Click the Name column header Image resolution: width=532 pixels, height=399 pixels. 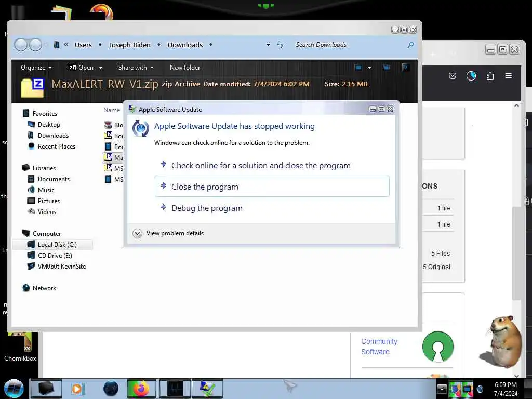point(112,110)
